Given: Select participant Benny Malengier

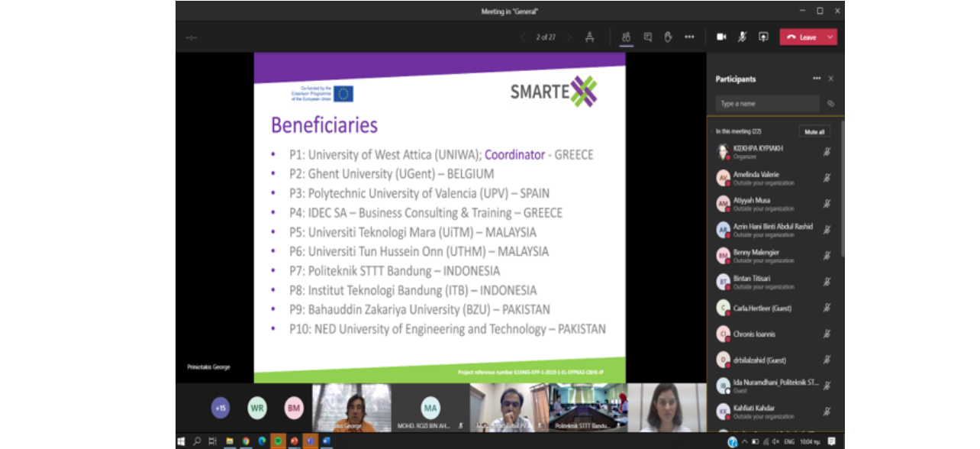Looking at the screenshot, I should pos(774,256).
